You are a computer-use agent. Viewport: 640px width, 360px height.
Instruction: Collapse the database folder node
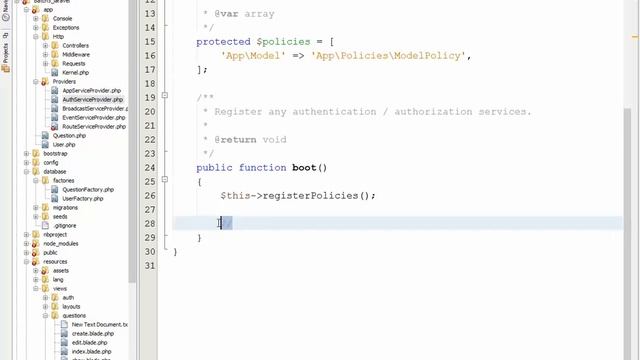[x=27, y=171]
